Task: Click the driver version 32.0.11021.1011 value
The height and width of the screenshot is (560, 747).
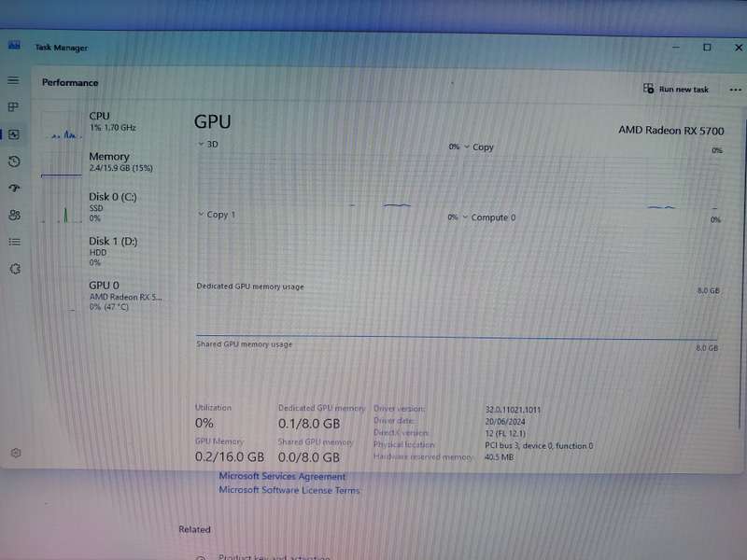Action: coord(513,410)
